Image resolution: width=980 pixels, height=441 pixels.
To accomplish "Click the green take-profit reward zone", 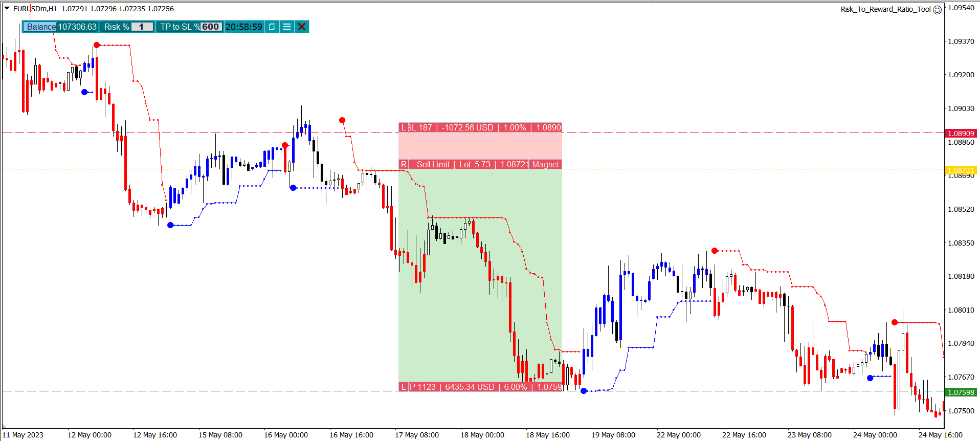I will pos(480,275).
